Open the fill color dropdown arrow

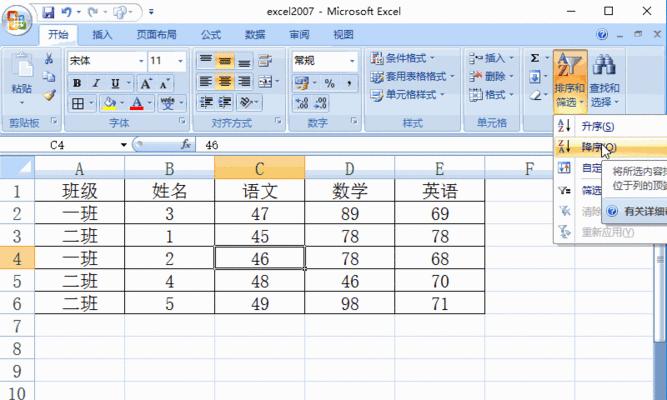point(123,103)
